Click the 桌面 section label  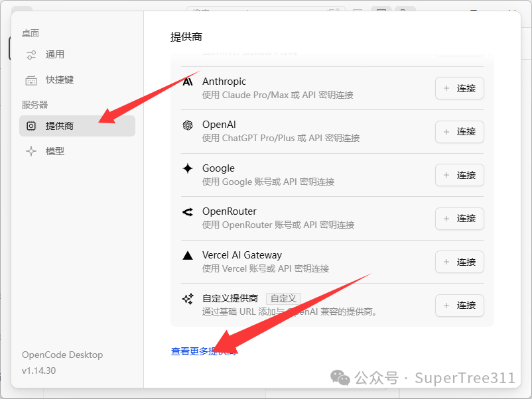(31, 33)
